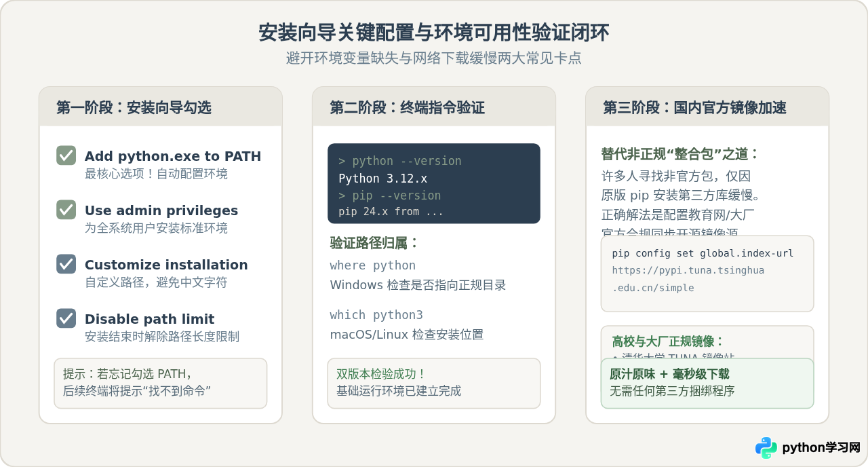Select the 第三阶段：国内官方镜像加速 header
868x467 pixels.
point(694,107)
